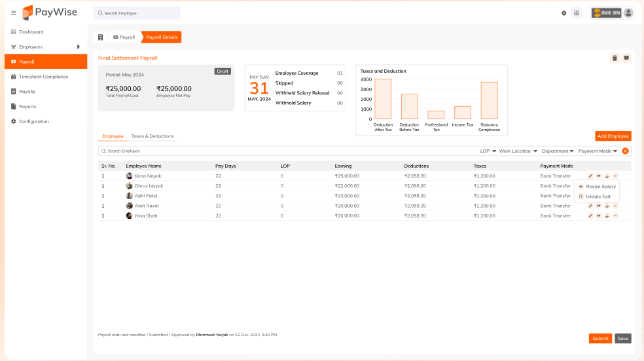This screenshot has height=361, width=644.
Task: Click the Add Employee button
Action: pos(613,136)
